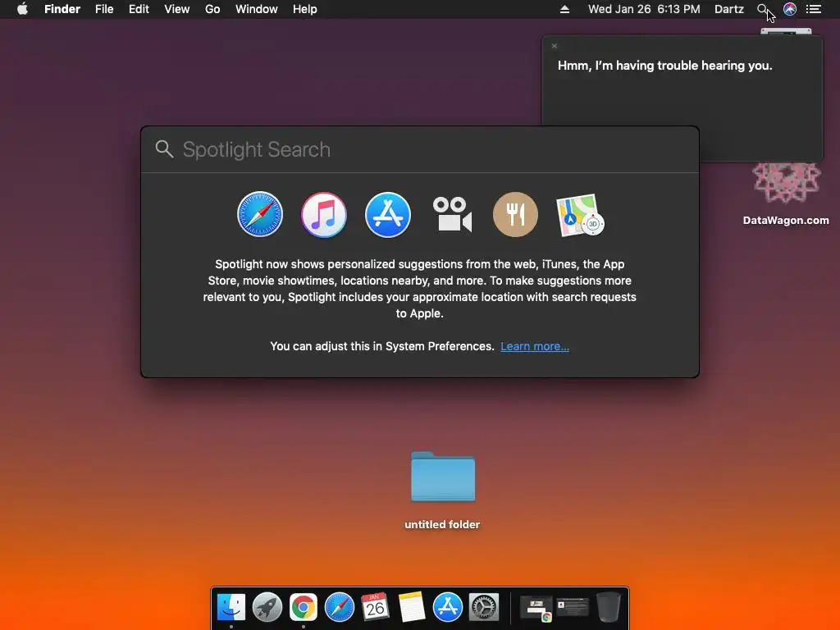
Task: Dismiss the Siri trouble hearing panel
Action: coord(555,46)
